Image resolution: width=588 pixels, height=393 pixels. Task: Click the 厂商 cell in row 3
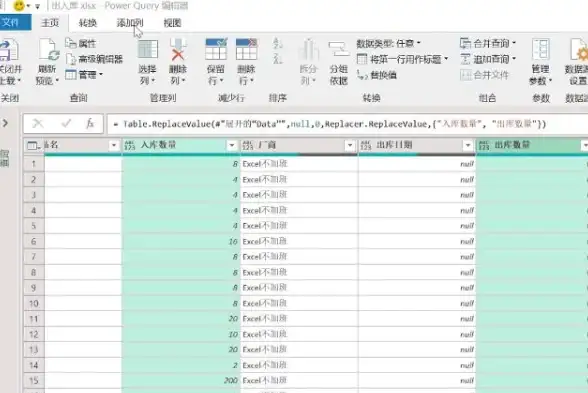pyautogui.click(x=298, y=195)
